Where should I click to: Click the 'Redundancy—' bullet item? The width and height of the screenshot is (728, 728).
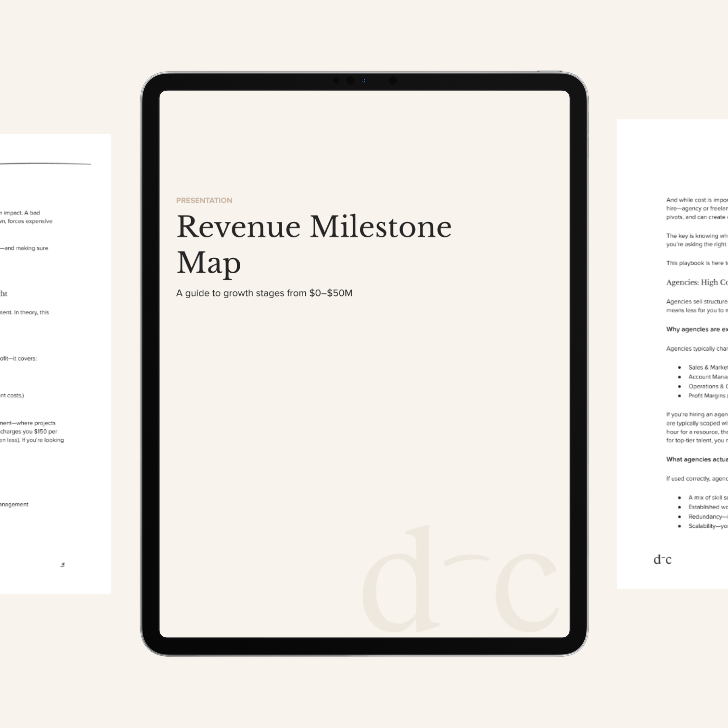(x=708, y=516)
